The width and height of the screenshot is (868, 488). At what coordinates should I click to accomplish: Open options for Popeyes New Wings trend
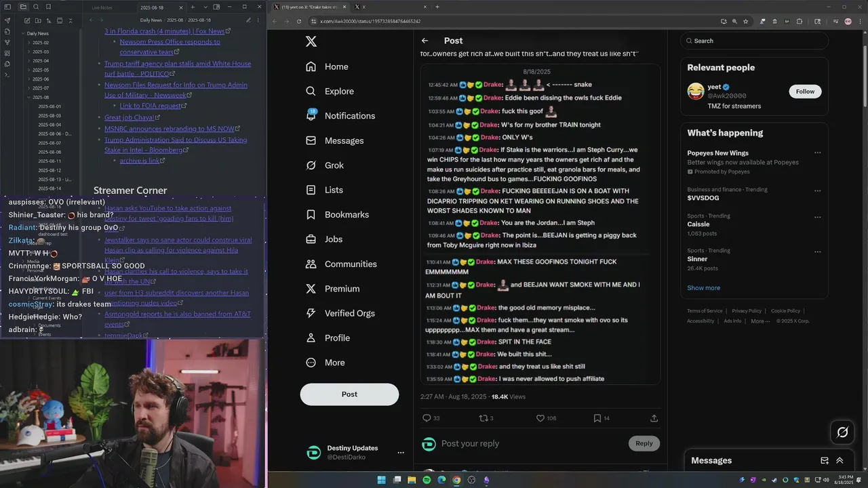pyautogui.click(x=817, y=152)
